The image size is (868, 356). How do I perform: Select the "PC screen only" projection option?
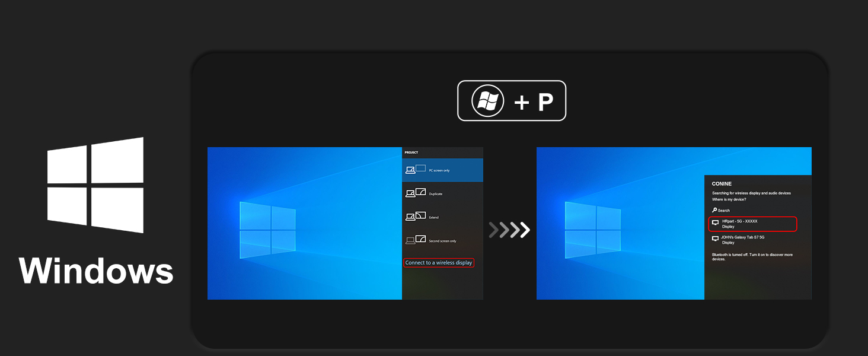[x=442, y=170]
